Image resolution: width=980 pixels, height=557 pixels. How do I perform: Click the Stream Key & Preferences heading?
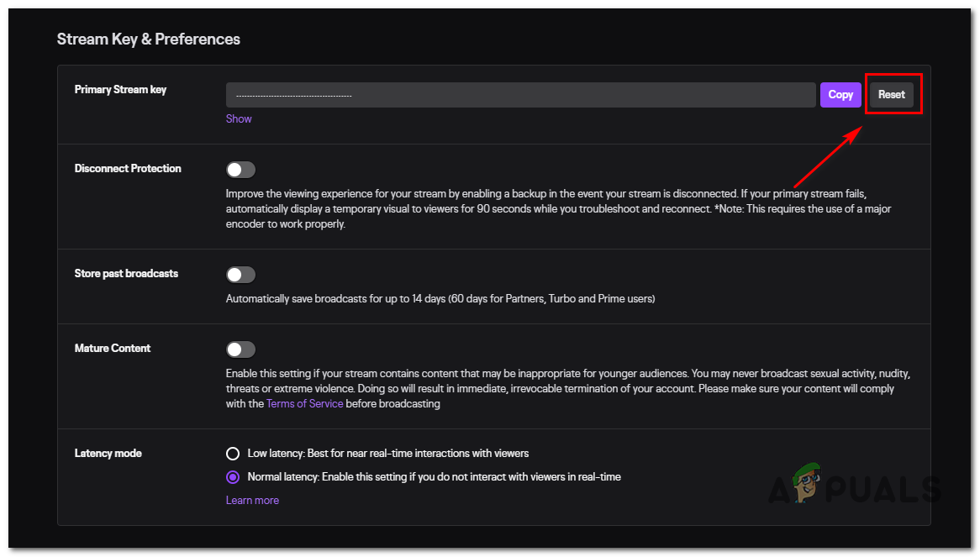(149, 39)
